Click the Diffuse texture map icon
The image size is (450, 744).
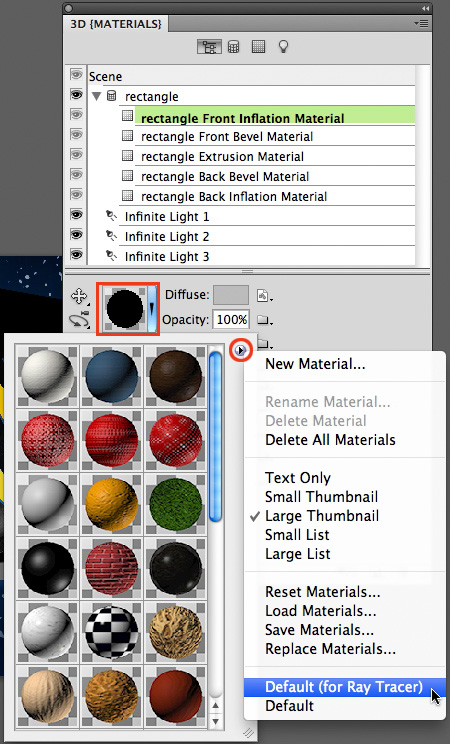pyautogui.click(x=264, y=296)
